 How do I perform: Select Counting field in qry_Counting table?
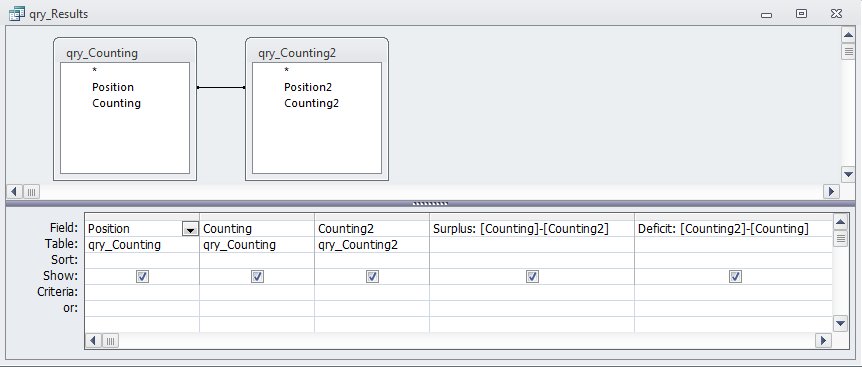[x=117, y=103]
